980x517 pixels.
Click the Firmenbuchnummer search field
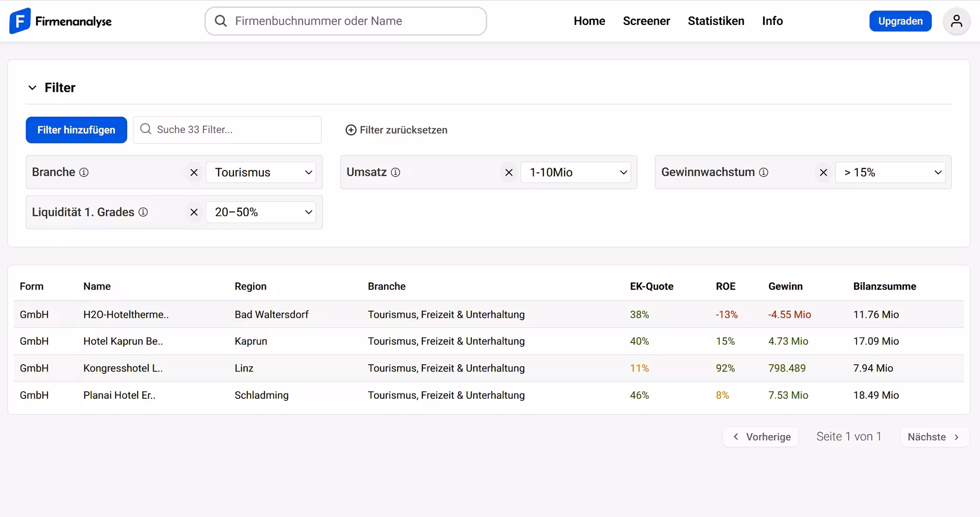(345, 21)
